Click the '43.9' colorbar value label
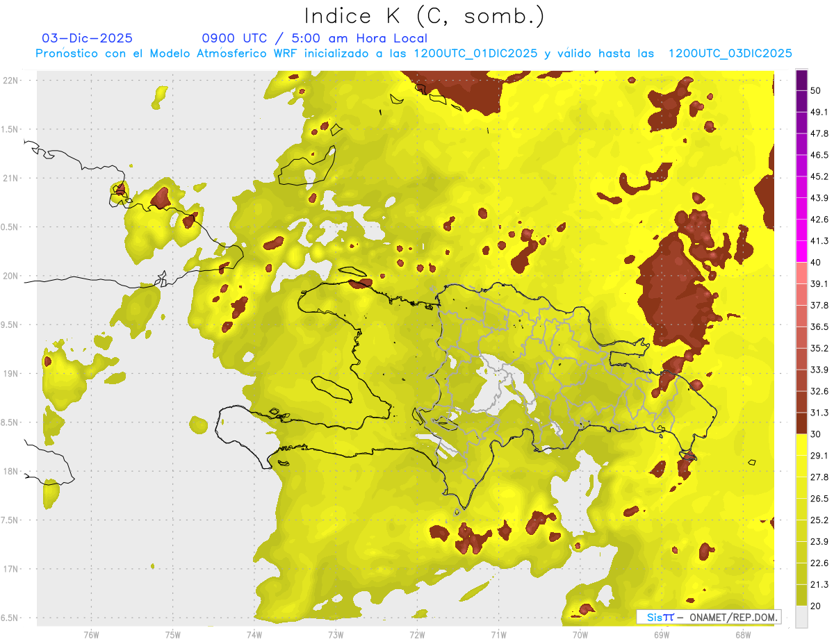Screen dimensions: 834x644 point(819,198)
